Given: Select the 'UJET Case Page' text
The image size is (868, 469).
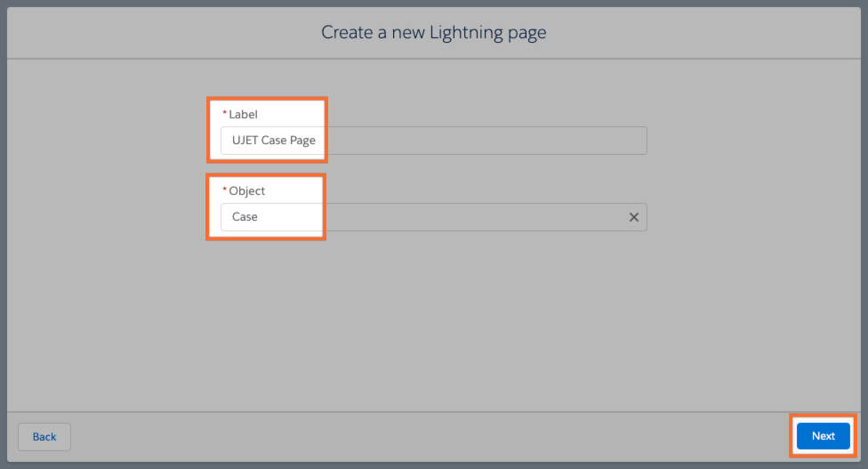Looking at the screenshot, I should pos(273,141).
